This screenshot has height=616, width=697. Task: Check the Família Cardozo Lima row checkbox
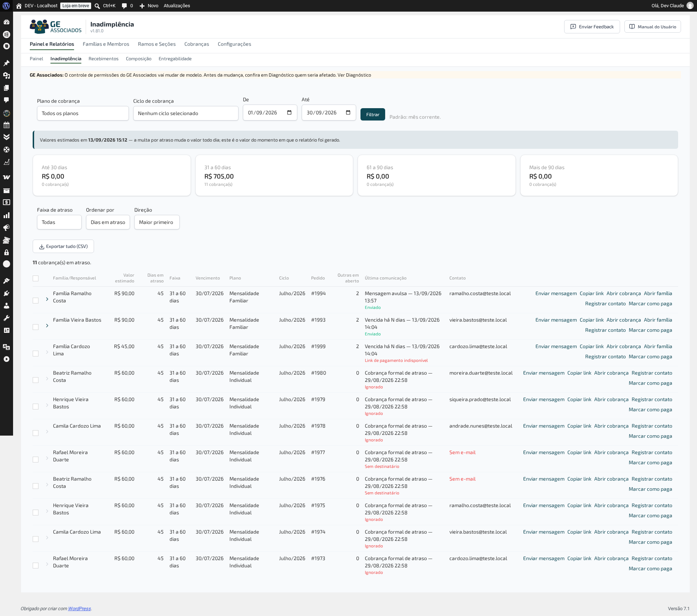coord(36,354)
